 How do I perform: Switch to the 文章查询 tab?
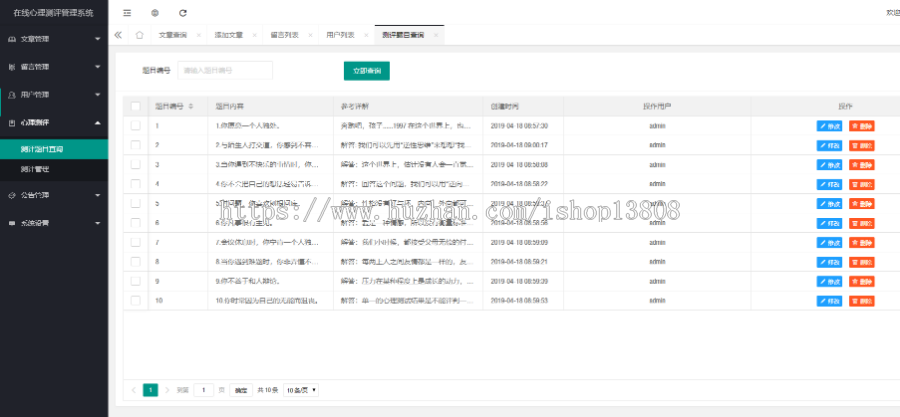pos(173,35)
